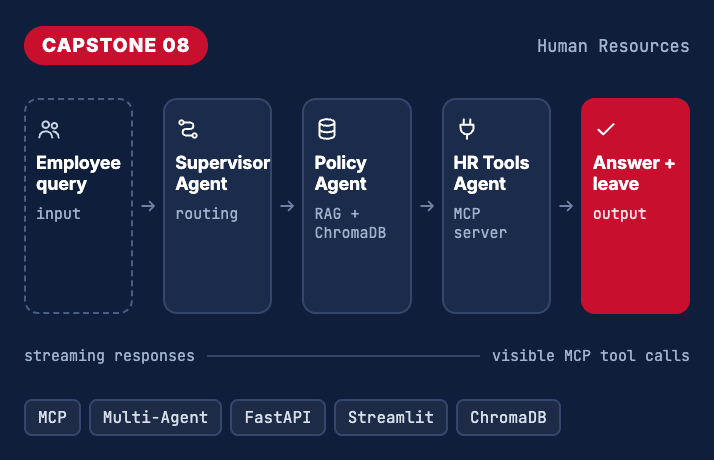Click the 'routing' subtitle text

pos(207,214)
